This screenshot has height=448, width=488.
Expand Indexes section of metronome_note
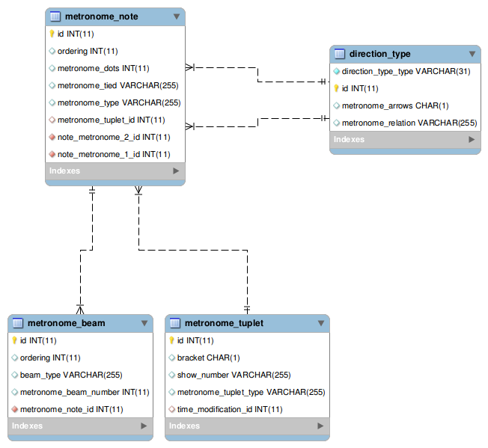pyautogui.click(x=176, y=171)
